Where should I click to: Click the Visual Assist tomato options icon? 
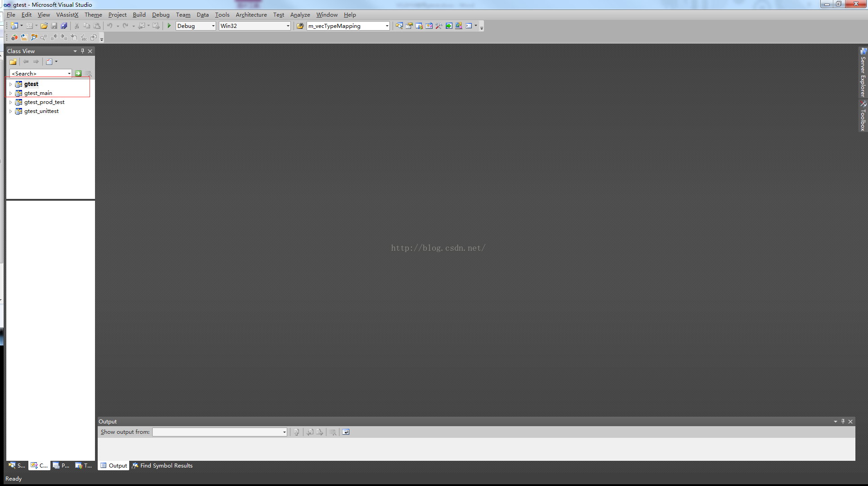[14, 38]
